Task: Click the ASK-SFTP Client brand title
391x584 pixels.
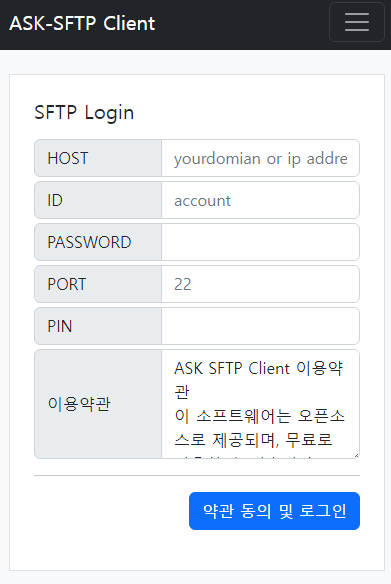Action: pyautogui.click(x=82, y=23)
